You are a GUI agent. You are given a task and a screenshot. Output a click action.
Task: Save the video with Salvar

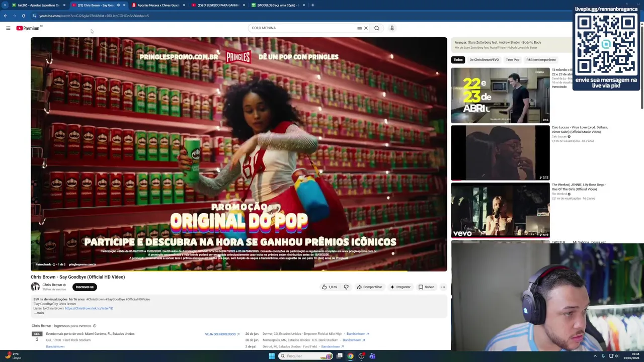click(x=426, y=287)
